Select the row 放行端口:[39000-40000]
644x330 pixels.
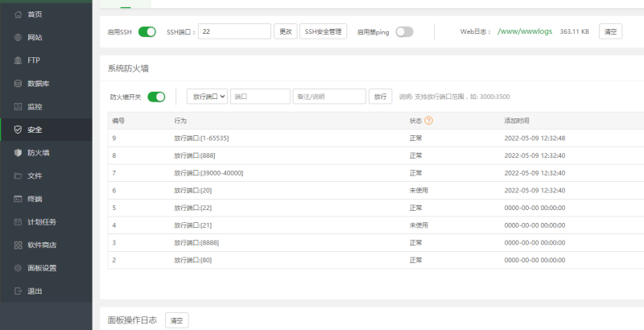376,173
